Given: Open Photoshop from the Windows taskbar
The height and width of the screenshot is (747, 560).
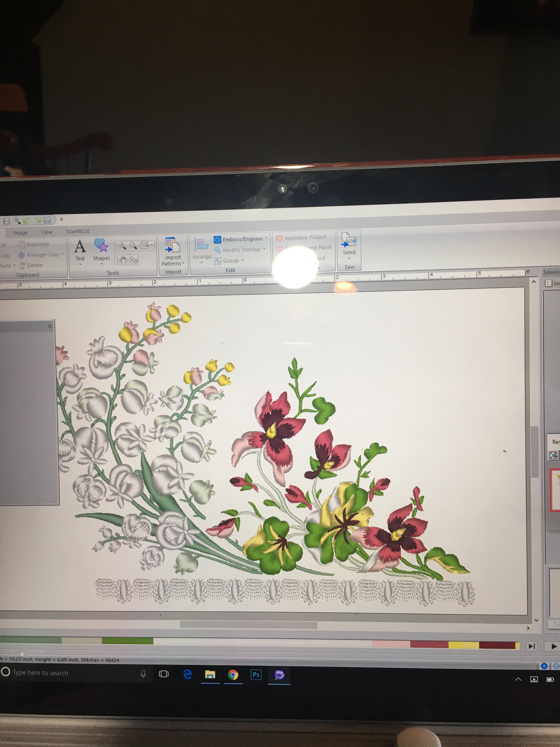Looking at the screenshot, I should [256, 674].
